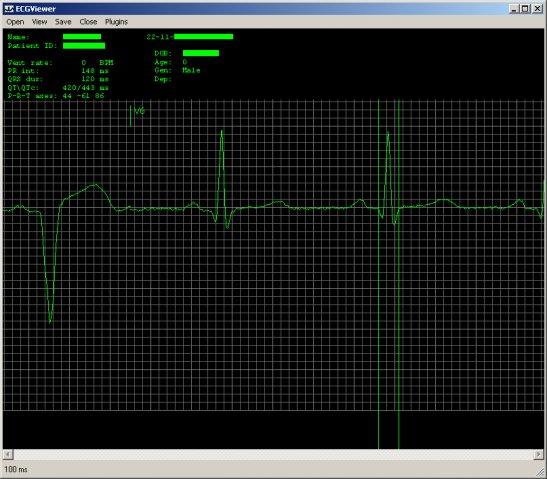
Task: Open the Save menu
Action: tap(63, 22)
